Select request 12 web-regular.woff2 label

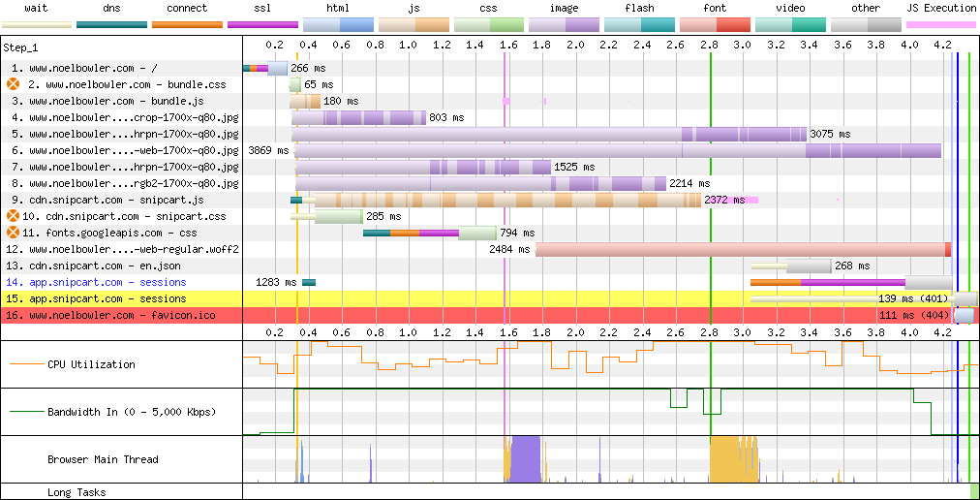coord(125,249)
